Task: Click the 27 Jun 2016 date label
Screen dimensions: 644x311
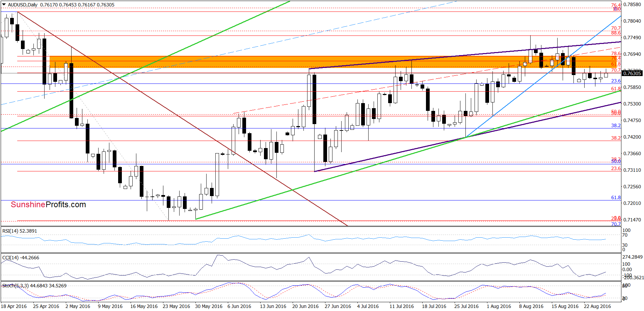Action: (338, 306)
